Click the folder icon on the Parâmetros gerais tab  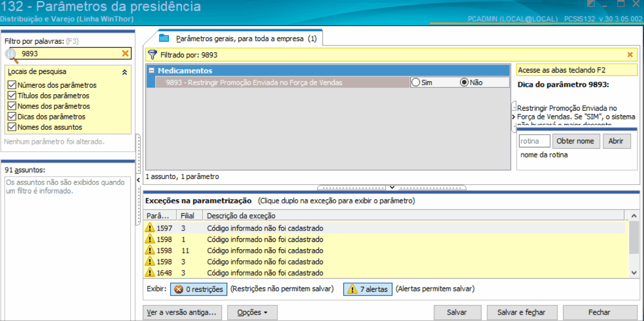point(164,38)
